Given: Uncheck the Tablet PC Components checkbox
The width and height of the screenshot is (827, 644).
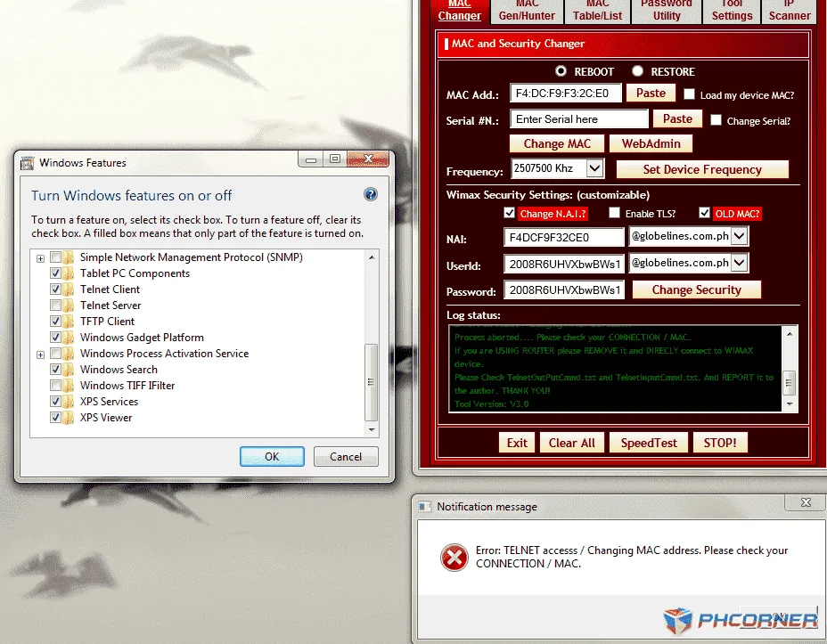Looking at the screenshot, I should [55, 273].
